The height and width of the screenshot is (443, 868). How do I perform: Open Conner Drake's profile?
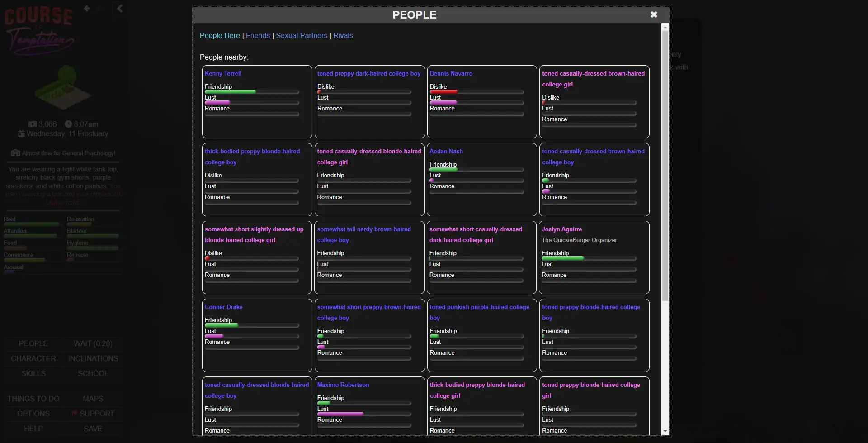tap(223, 307)
